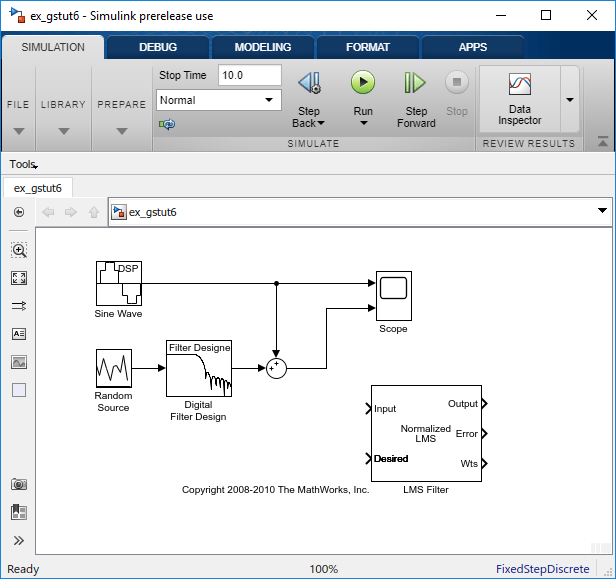Click the Scope label text
Screen dimensions: 616x579
click(x=393, y=329)
